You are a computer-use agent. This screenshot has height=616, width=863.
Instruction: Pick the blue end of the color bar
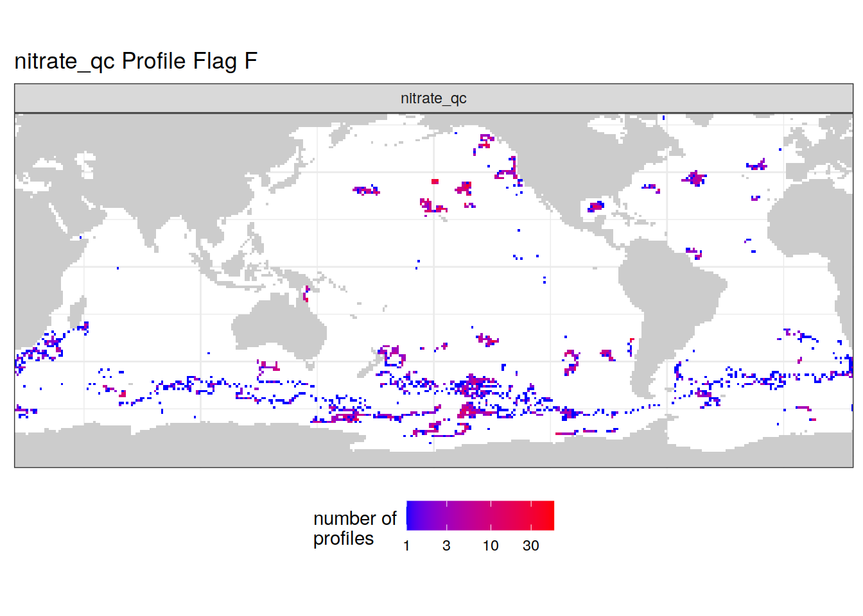411,515
